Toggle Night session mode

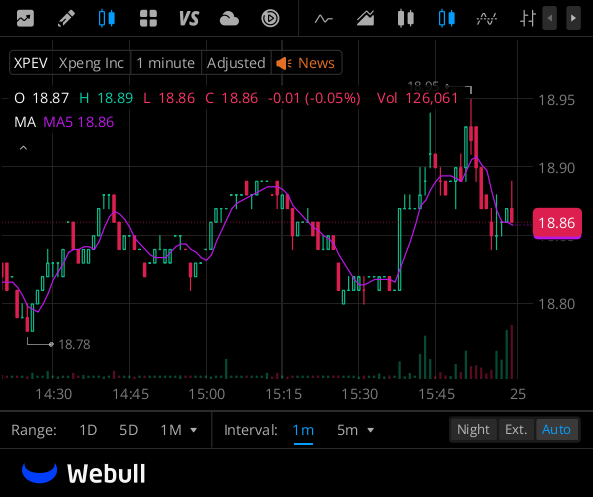[473, 429]
